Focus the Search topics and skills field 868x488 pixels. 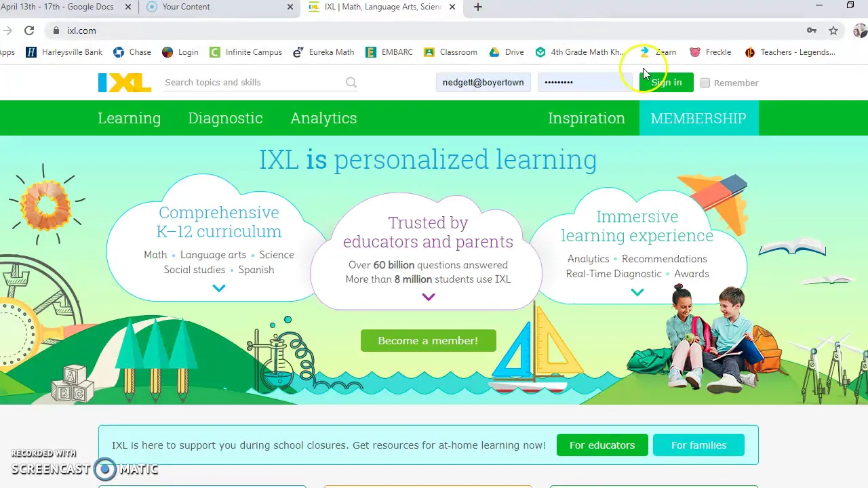click(254, 82)
